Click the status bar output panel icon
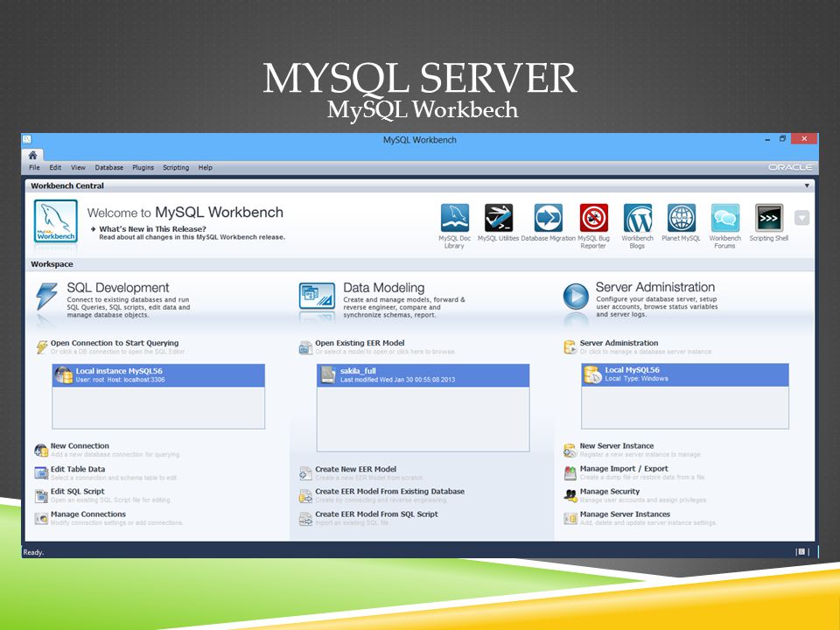Image resolution: width=840 pixels, height=630 pixels. (x=801, y=551)
